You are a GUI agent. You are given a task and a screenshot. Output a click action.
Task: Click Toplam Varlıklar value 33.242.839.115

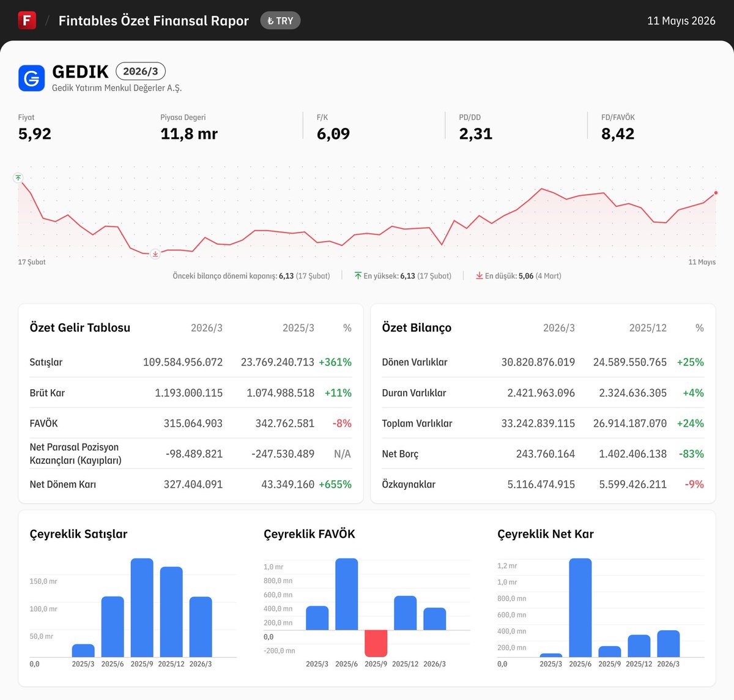538,423
